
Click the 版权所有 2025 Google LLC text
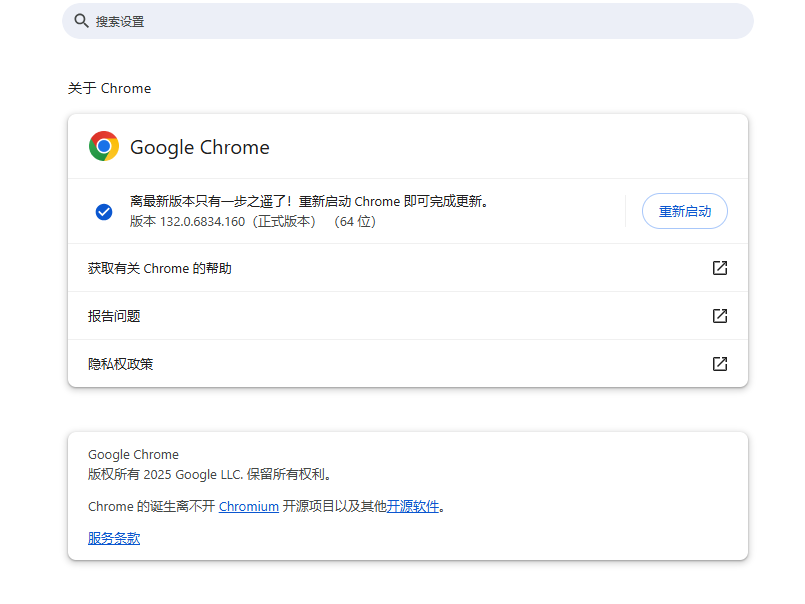coord(209,474)
